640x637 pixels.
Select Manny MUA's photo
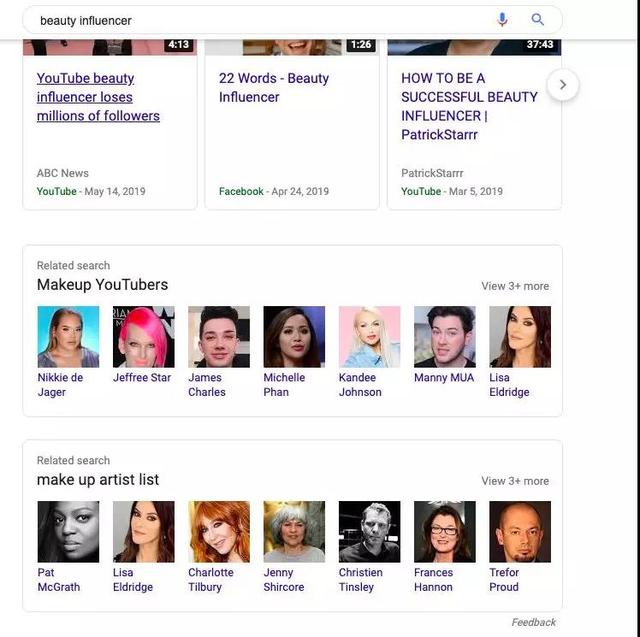(445, 337)
